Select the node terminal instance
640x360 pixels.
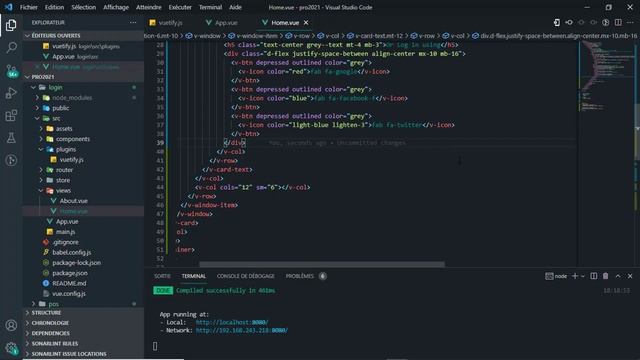[556, 276]
